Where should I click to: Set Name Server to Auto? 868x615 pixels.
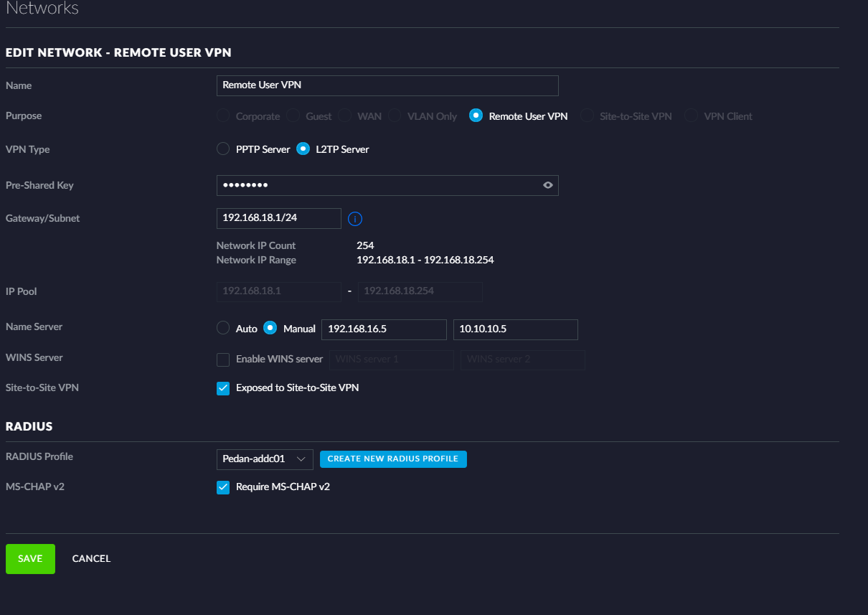click(223, 328)
